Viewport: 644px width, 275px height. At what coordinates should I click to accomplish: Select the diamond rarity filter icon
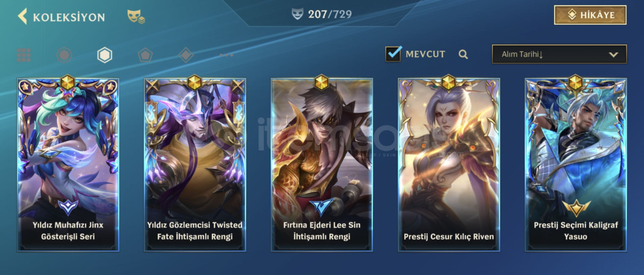[186, 55]
